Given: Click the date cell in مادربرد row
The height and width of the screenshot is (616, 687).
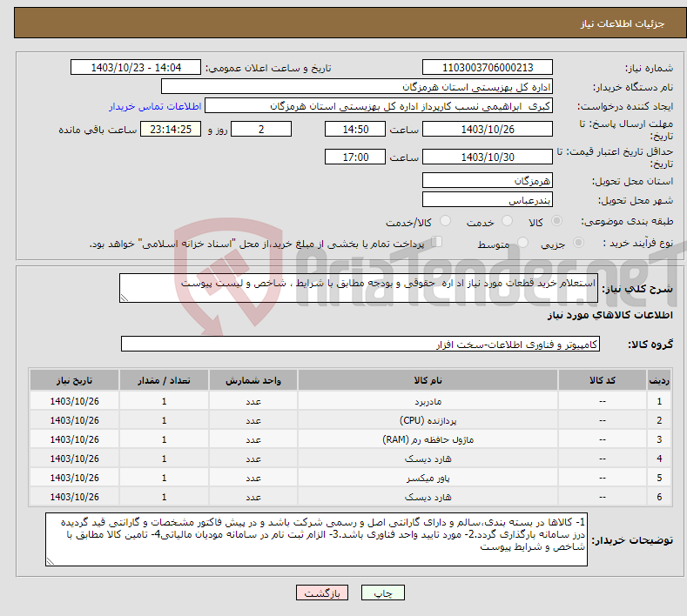Looking at the screenshot, I should pos(75,401).
